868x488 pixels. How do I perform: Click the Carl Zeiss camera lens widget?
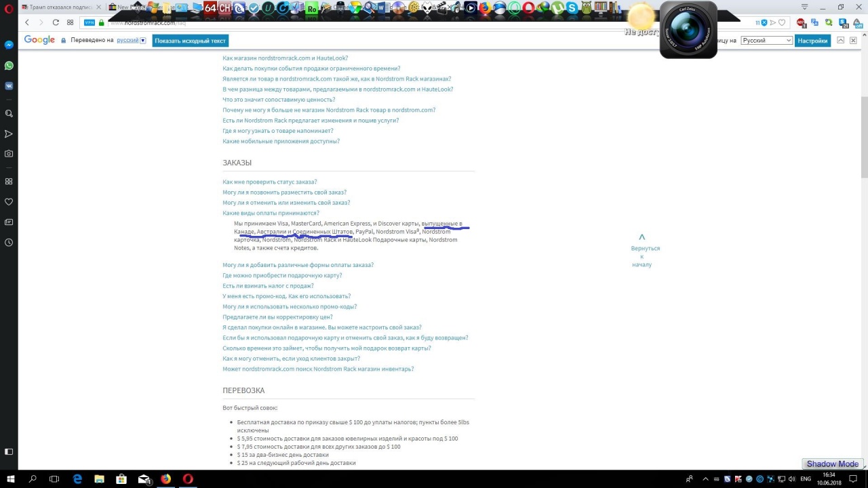click(x=688, y=30)
